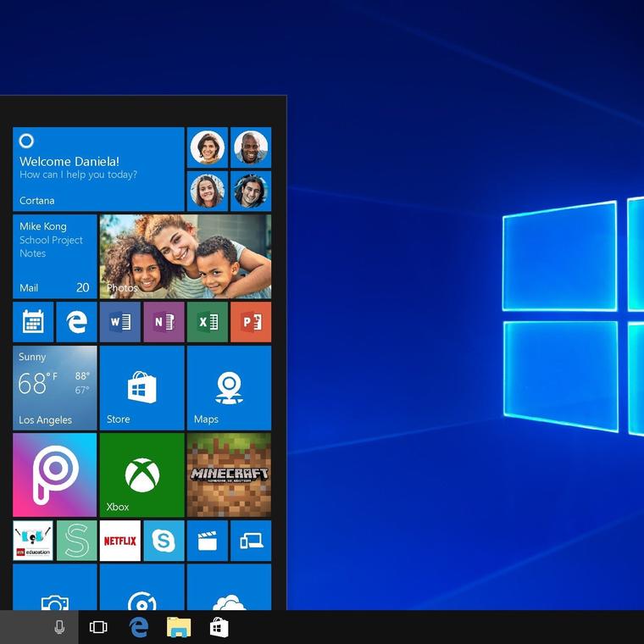Click the microphone icon in taskbar search
This screenshot has height=644, width=644.
tap(59, 627)
